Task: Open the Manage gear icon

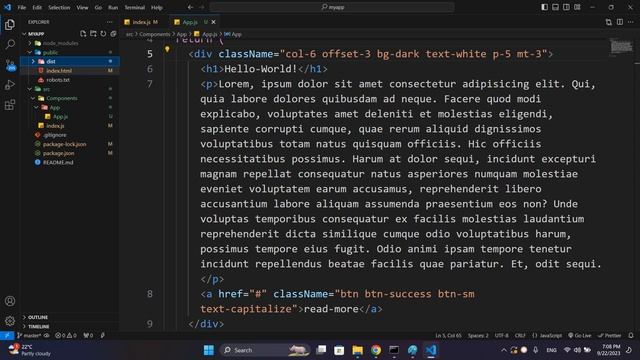Action: coord(10,321)
